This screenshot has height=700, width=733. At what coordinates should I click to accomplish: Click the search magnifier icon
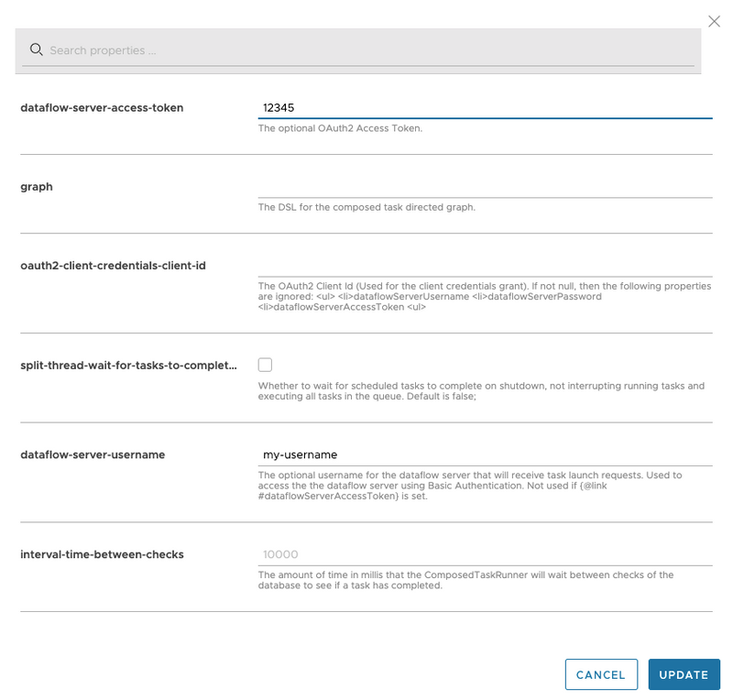tap(37, 49)
